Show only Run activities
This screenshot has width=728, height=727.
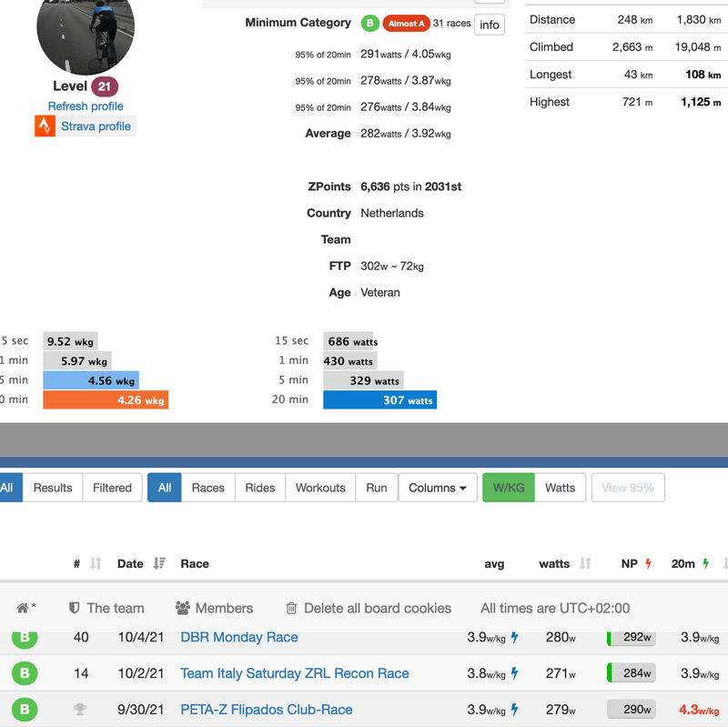377,488
